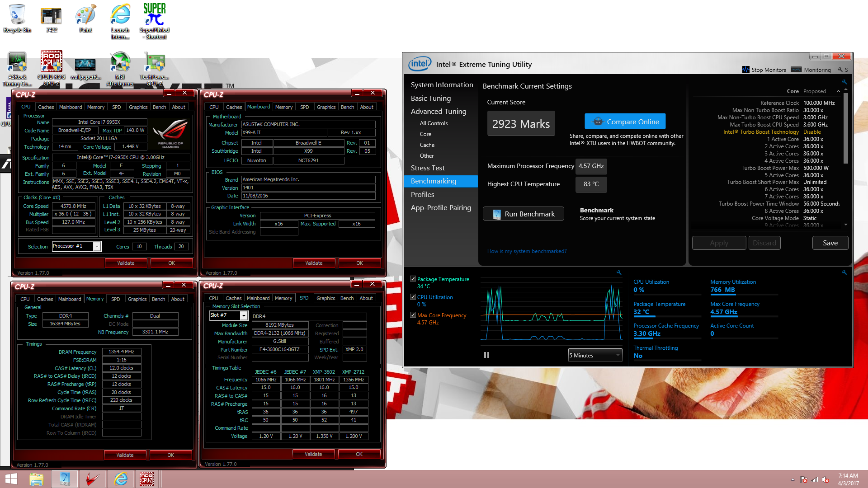
Task: Click the Apply button in XTU
Action: point(719,243)
